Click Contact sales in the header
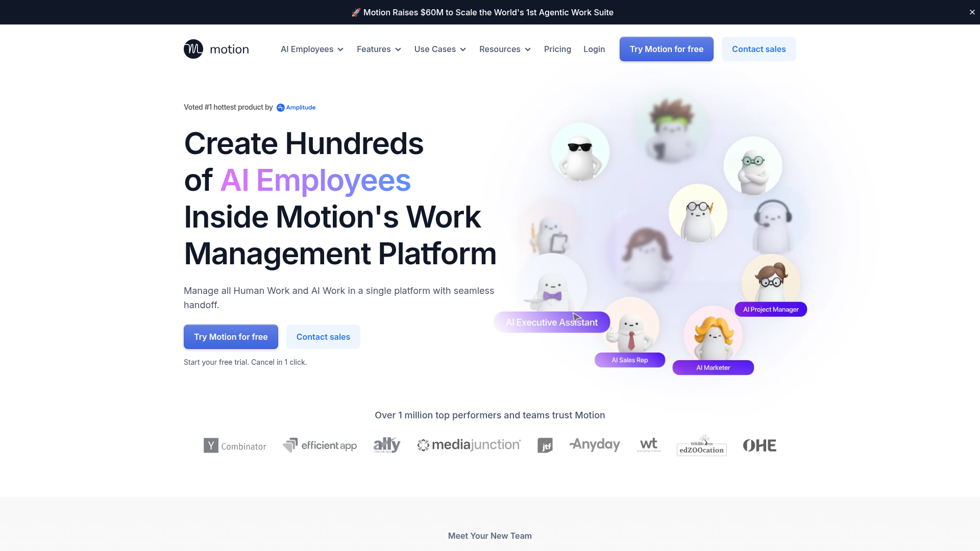The width and height of the screenshot is (980, 551). coord(759,49)
